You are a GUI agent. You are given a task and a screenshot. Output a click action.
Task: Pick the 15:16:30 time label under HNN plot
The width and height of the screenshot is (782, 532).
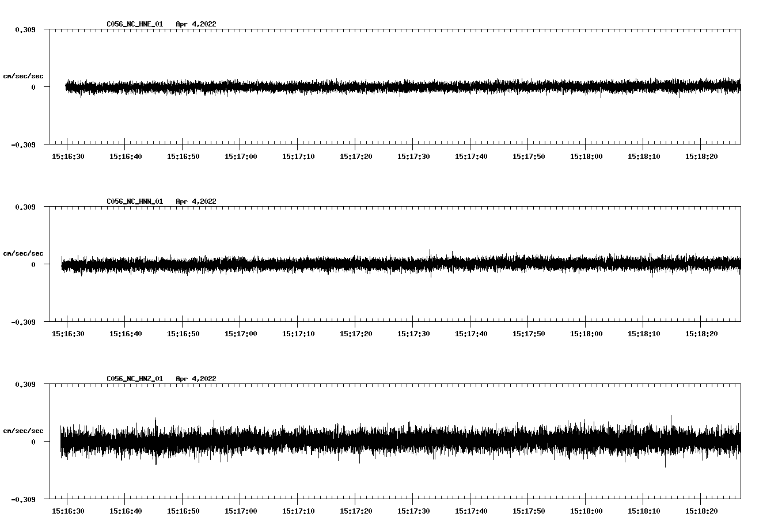pyautogui.click(x=68, y=334)
